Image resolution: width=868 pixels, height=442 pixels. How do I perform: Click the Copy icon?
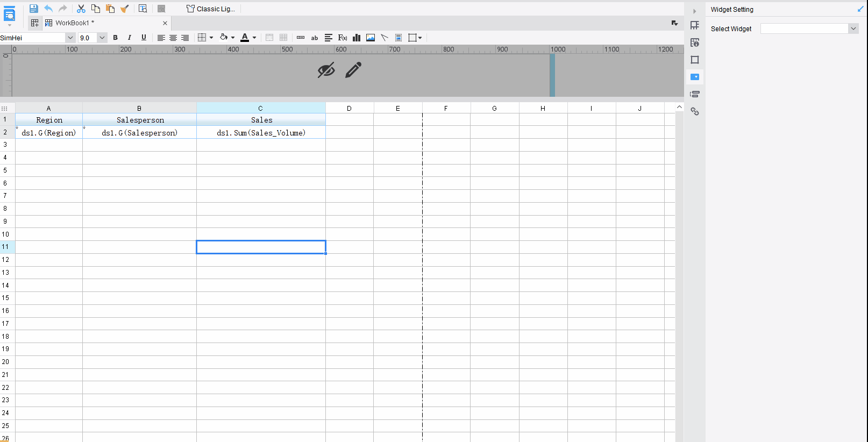(96, 9)
